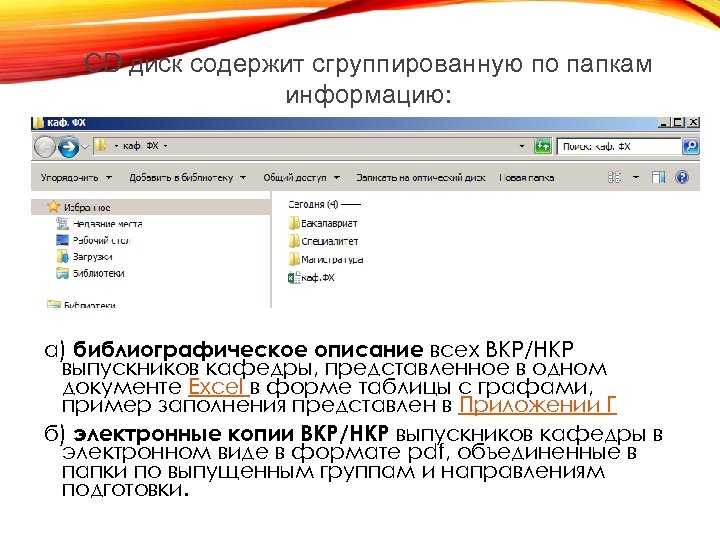Click the change view icon
The width and height of the screenshot is (720, 540).
click(614, 177)
